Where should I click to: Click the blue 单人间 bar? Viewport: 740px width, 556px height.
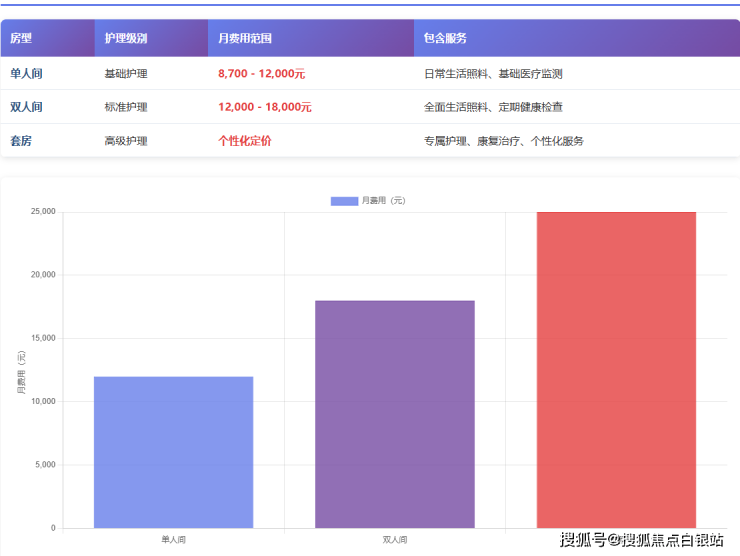[x=173, y=452]
